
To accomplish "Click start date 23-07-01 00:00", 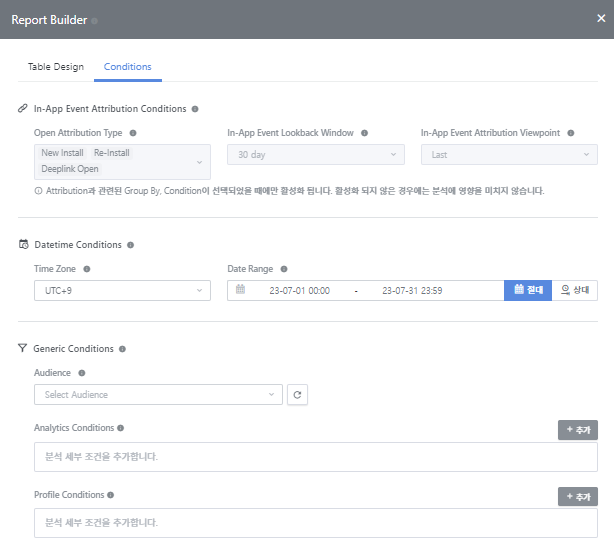I will point(300,291).
